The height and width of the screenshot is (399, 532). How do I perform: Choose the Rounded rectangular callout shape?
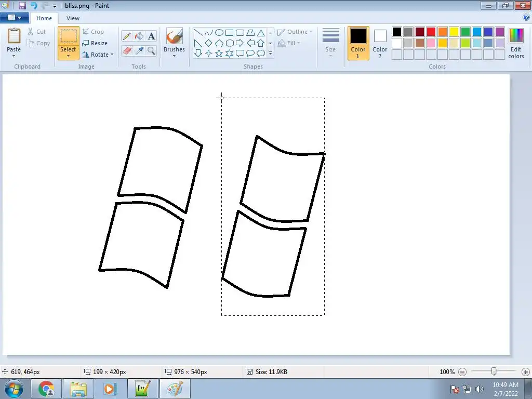tap(240, 54)
